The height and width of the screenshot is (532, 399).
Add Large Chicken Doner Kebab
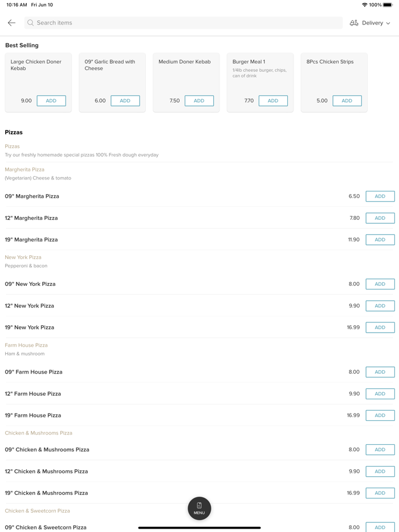[51, 101]
